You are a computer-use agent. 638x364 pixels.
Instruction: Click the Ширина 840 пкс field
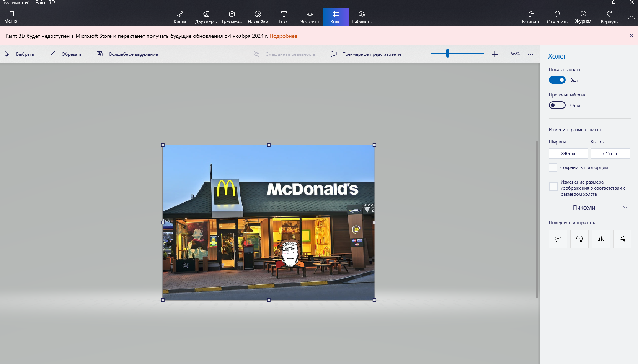pyautogui.click(x=568, y=153)
